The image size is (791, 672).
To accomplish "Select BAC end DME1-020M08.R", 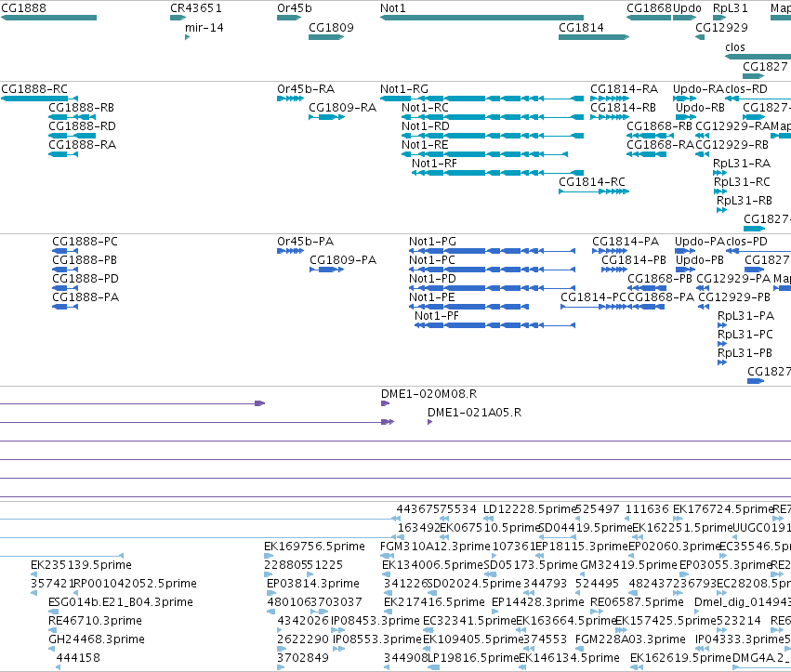I will click(x=386, y=403).
